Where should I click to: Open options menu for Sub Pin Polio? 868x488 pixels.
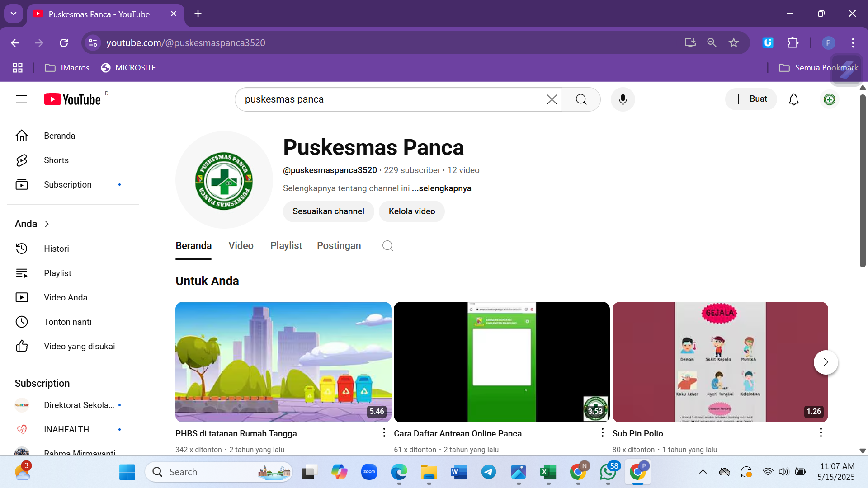tap(821, 432)
